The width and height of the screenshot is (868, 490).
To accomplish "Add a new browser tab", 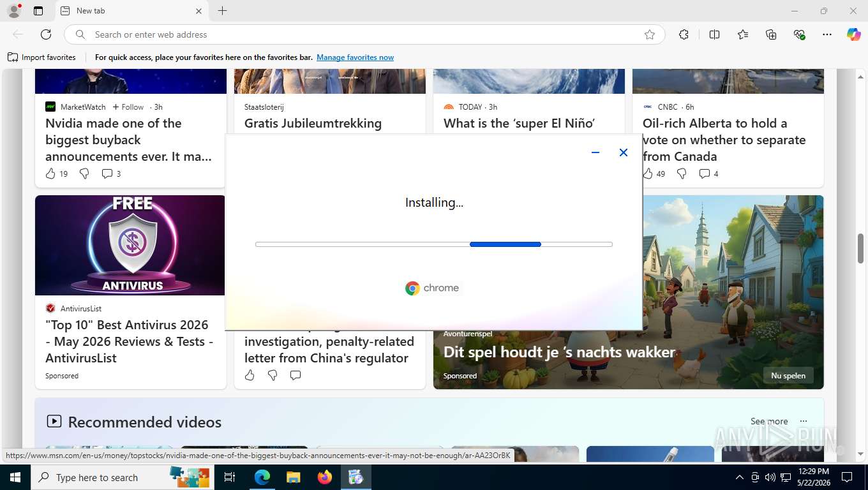I will click(222, 11).
